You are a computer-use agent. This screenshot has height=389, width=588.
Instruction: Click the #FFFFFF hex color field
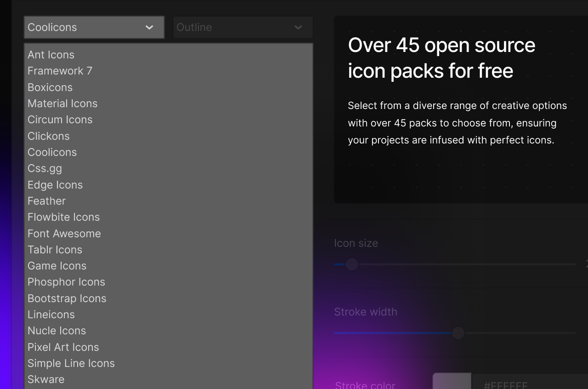point(530,382)
